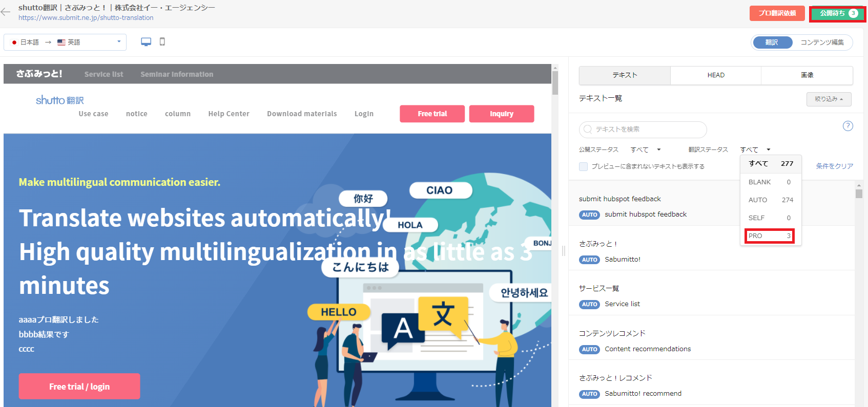This screenshot has width=868, height=407.
Task: Click AUTO badge beside Sabumitto! recommend
Action: 589,394
